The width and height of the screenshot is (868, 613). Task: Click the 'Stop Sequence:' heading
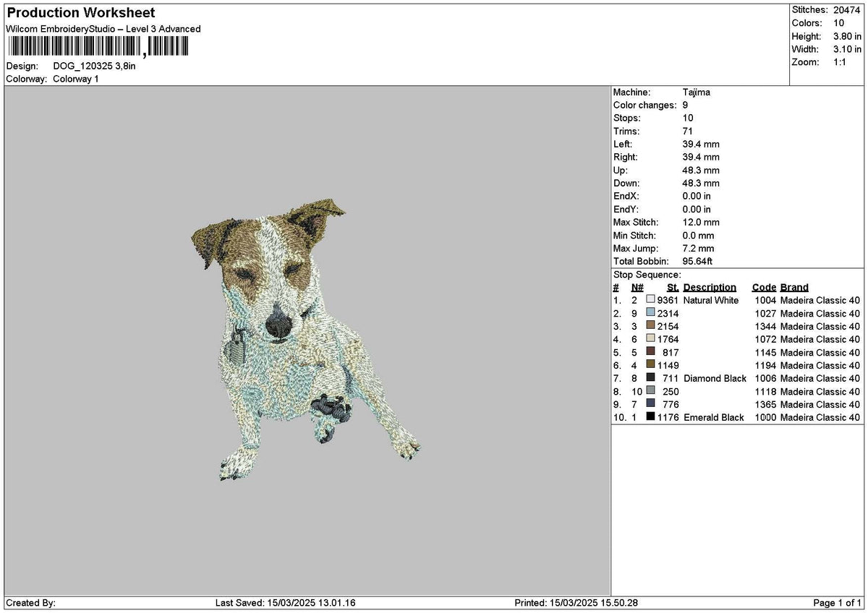click(647, 275)
